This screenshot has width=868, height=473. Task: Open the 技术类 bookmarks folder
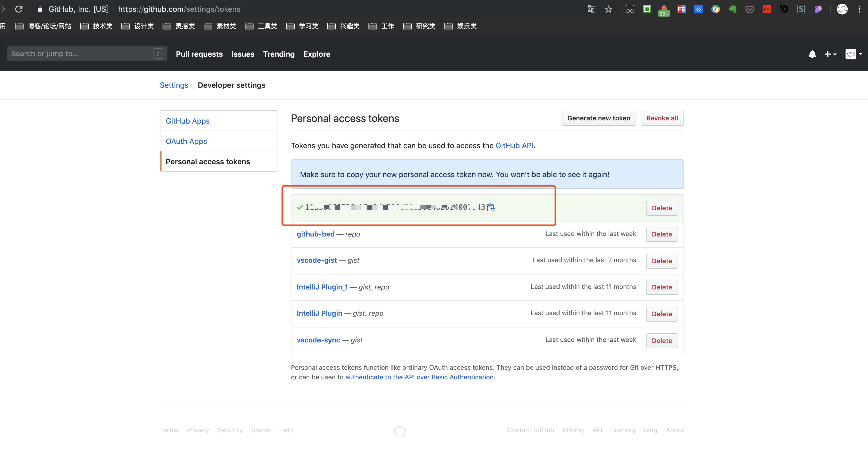[96, 26]
